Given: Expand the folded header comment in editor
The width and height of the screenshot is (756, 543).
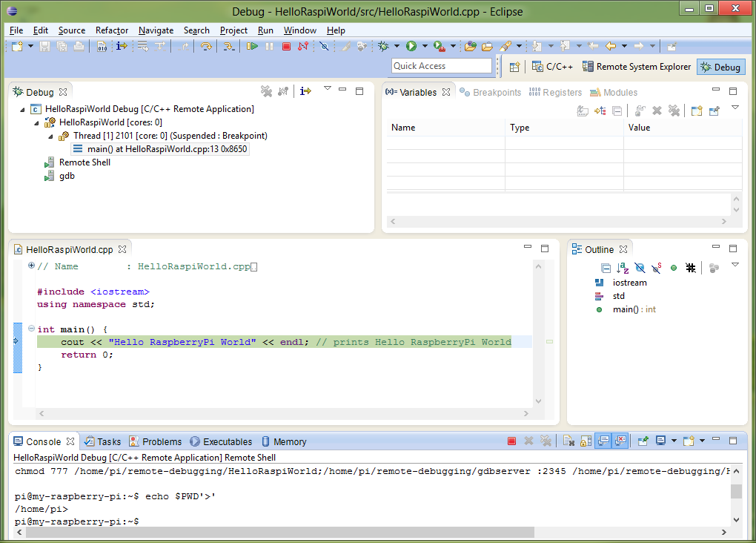Looking at the screenshot, I should [x=31, y=265].
